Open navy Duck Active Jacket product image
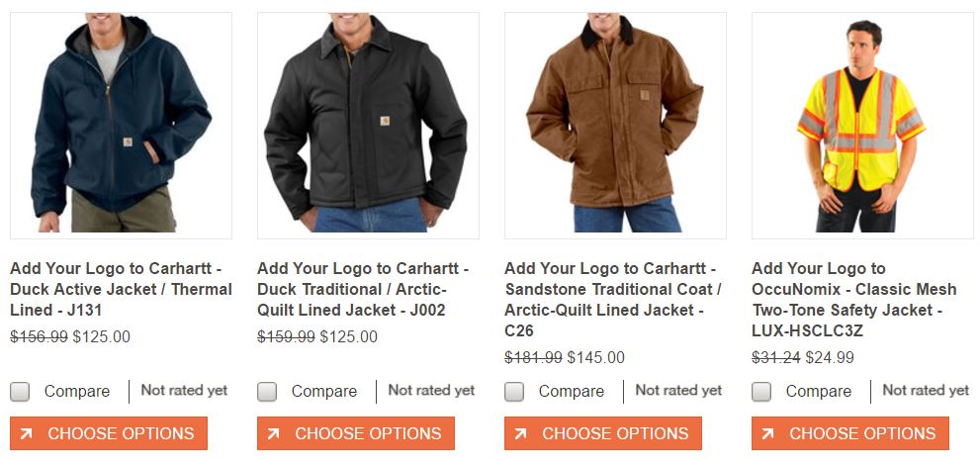 pyautogui.click(x=121, y=125)
